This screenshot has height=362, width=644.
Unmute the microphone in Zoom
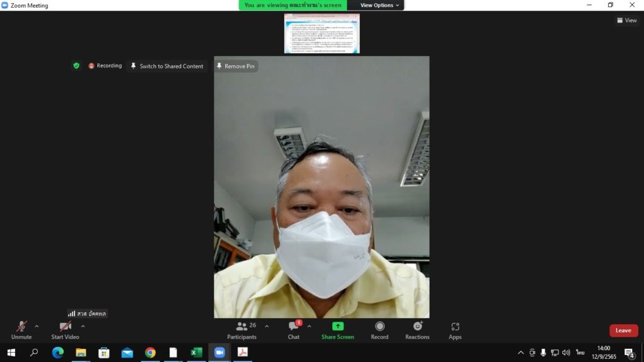pos(21,331)
